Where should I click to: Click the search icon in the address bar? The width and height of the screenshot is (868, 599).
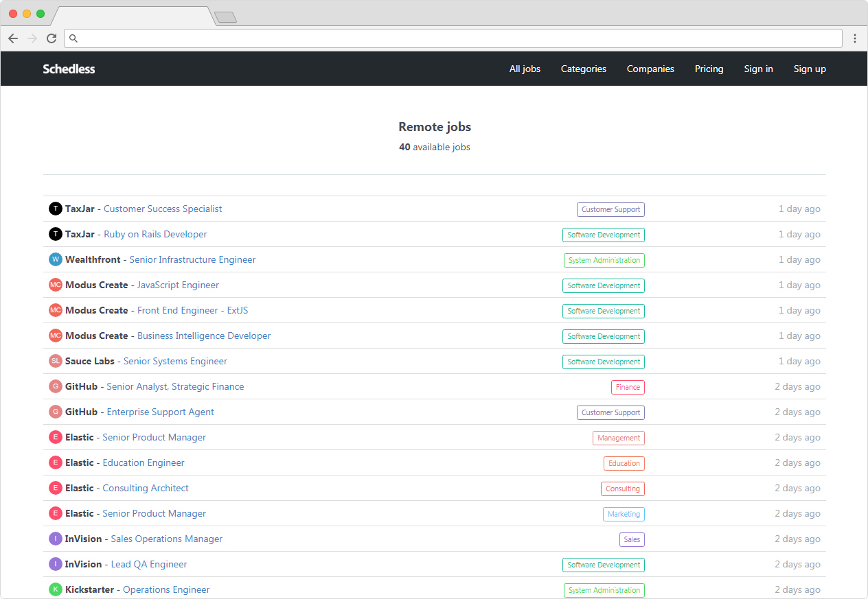pyautogui.click(x=73, y=38)
